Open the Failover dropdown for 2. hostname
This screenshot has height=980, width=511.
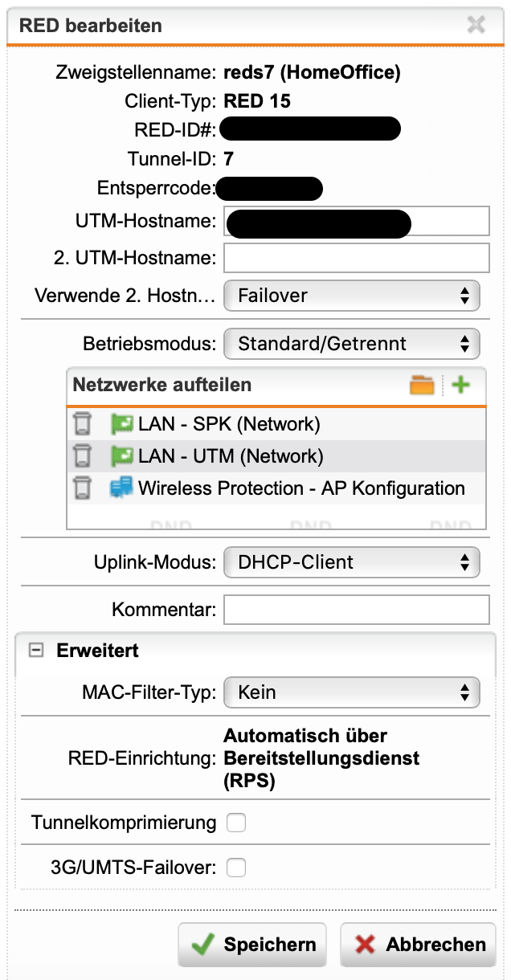pos(352,296)
